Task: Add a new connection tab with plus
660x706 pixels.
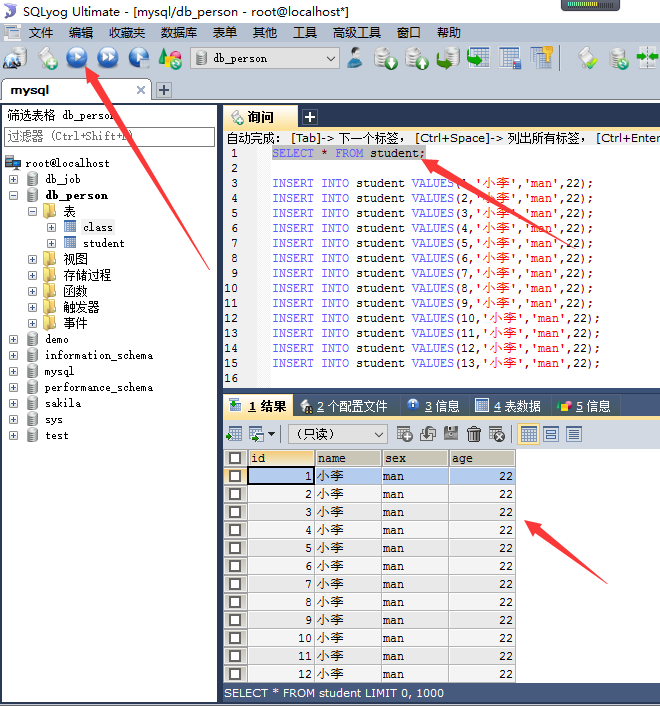Action: click(x=164, y=90)
